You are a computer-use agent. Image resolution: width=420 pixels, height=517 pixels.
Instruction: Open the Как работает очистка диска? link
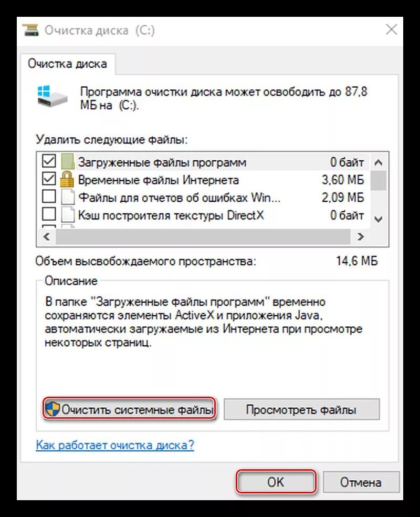(x=115, y=445)
